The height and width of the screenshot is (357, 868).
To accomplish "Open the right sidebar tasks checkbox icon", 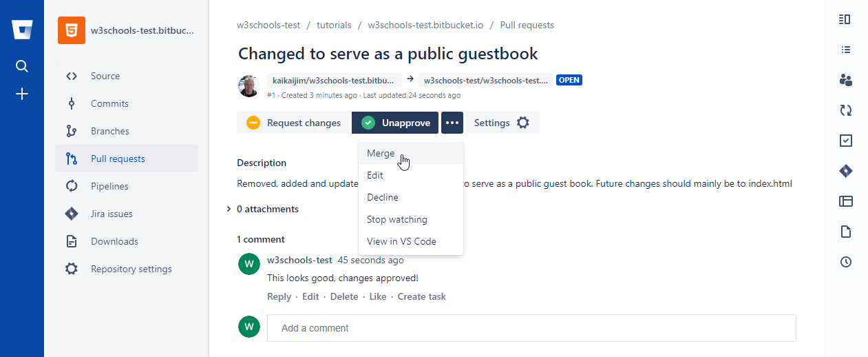I will (846, 141).
